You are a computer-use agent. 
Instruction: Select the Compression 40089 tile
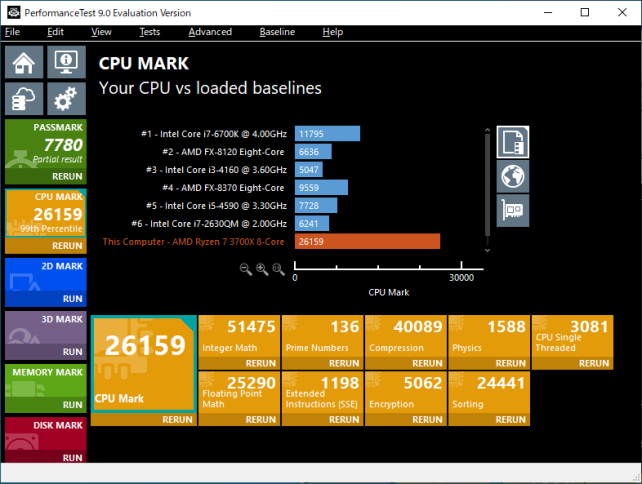coord(406,336)
